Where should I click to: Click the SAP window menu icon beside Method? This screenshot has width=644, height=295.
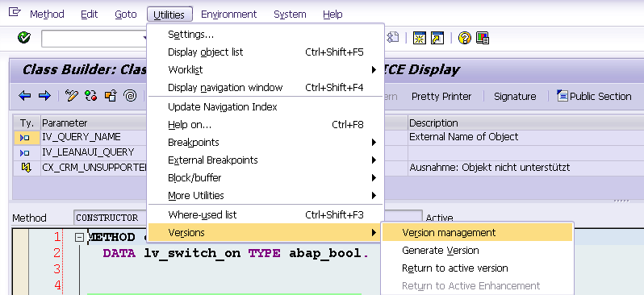tap(15, 12)
